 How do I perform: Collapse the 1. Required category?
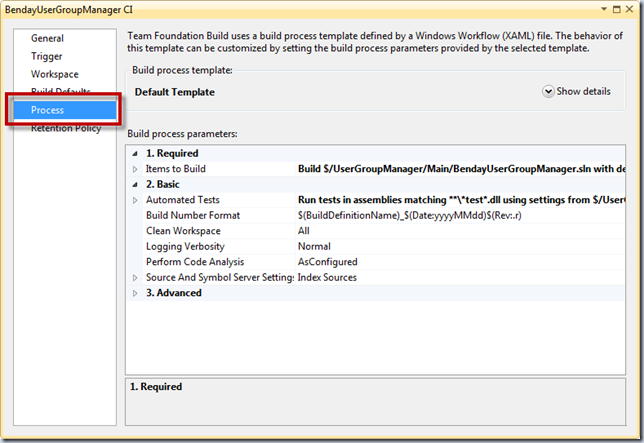[135, 154]
